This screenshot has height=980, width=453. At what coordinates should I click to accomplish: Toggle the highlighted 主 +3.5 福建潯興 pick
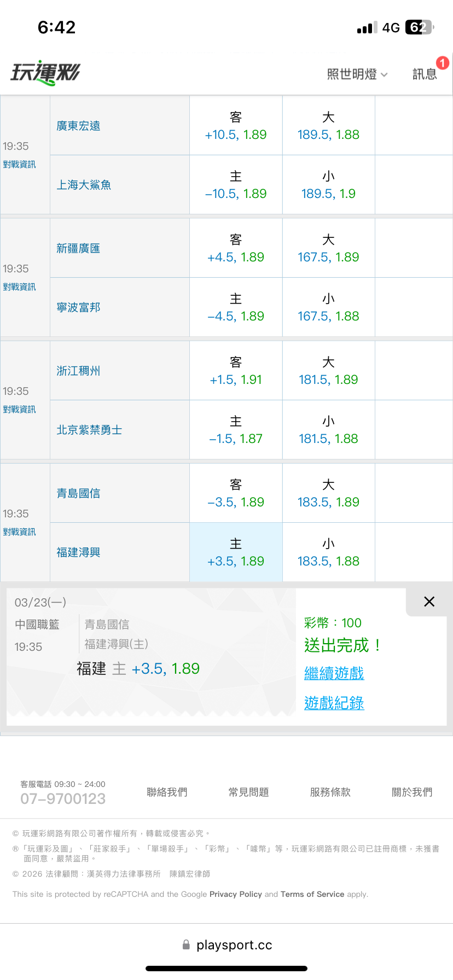click(236, 553)
